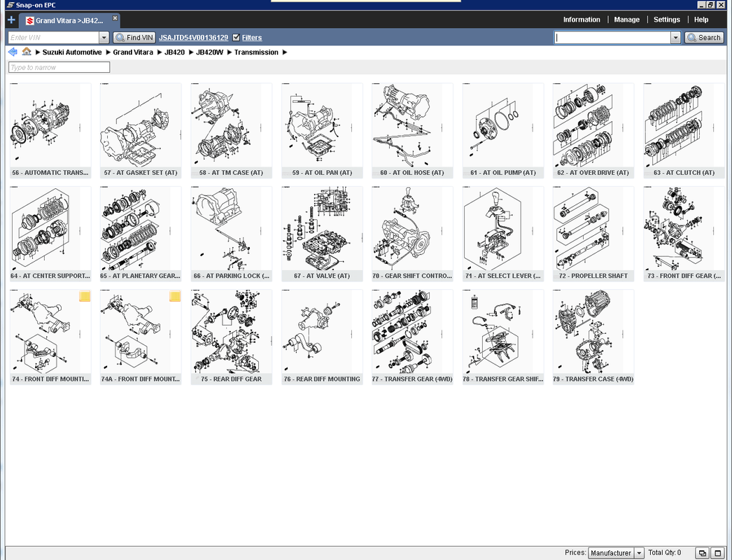Expand the arrow before Grand Vitara breadcrumb
732x560 pixels.
[x=108, y=52]
